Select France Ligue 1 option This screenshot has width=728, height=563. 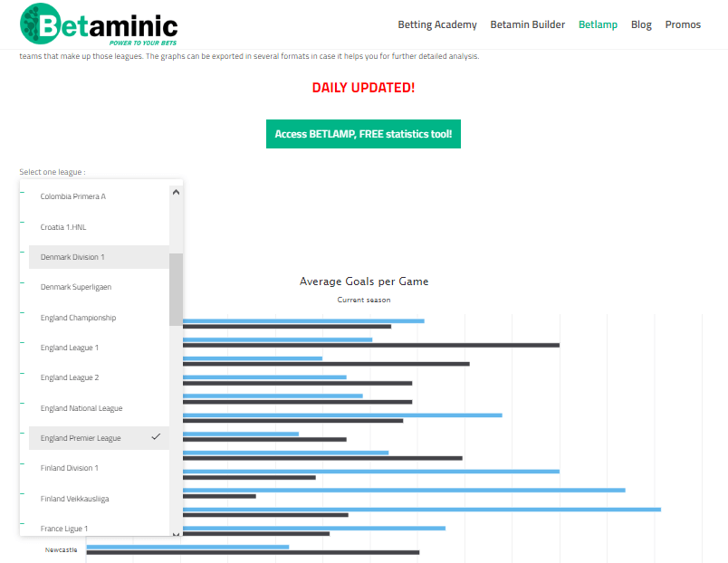(x=99, y=528)
